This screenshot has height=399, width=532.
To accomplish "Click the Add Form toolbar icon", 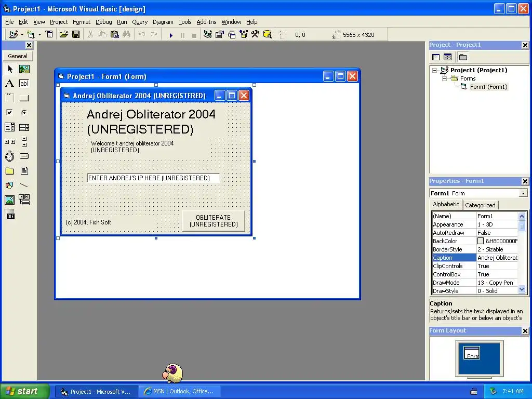I will [31, 34].
